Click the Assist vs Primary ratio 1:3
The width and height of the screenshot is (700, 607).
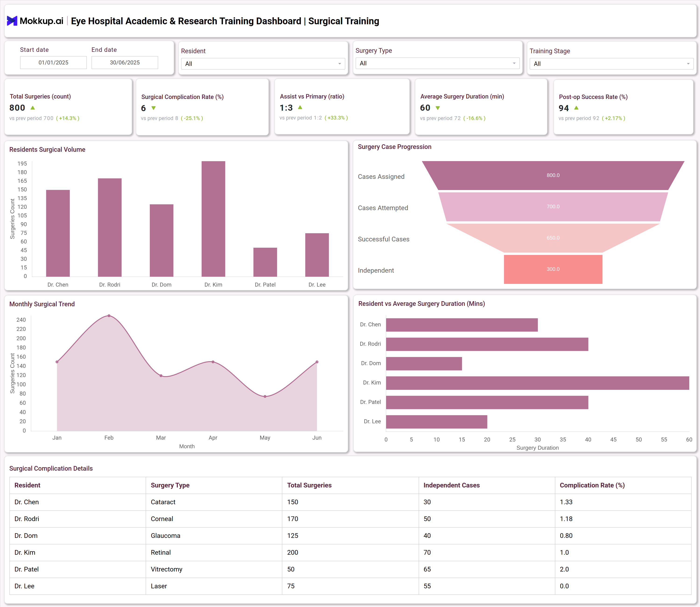pos(286,108)
